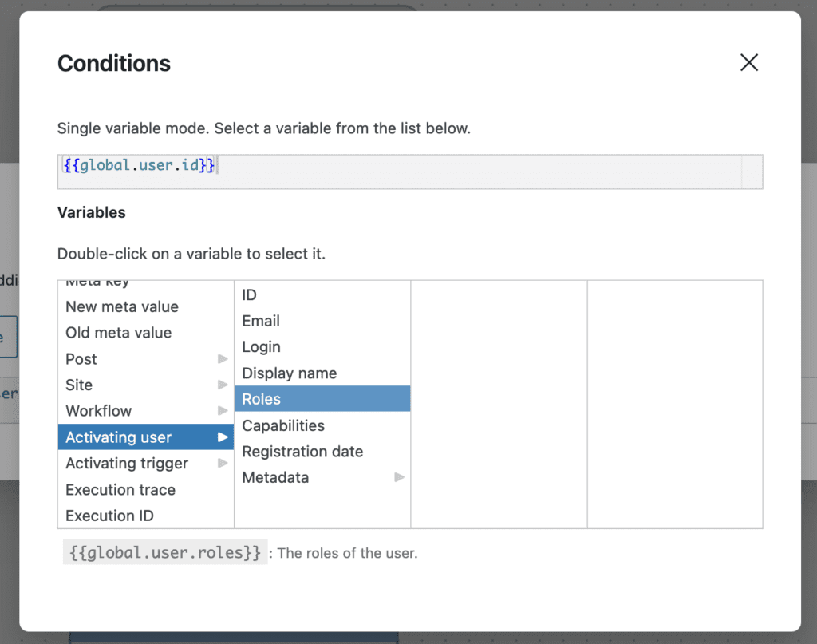The image size is (817, 644).
Task: Select the Display name variable
Action: tap(289, 373)
